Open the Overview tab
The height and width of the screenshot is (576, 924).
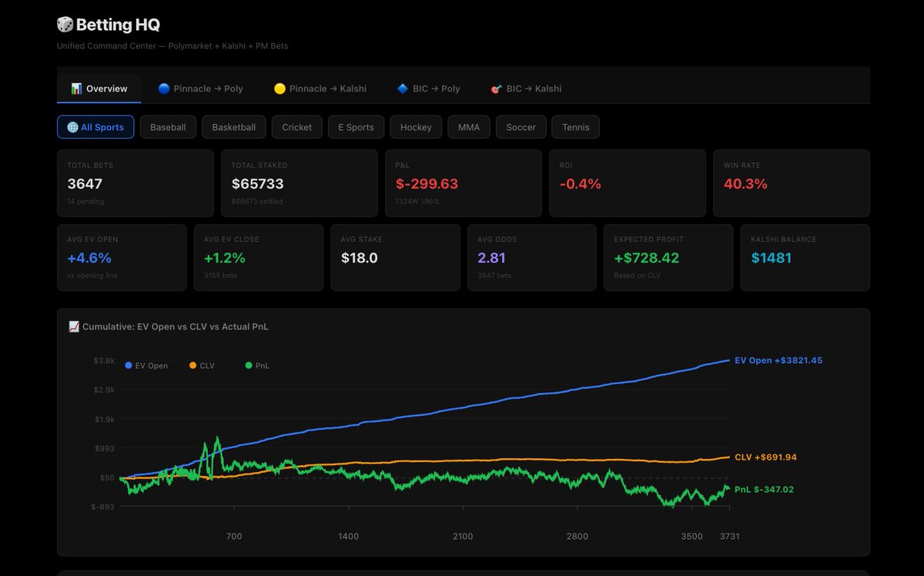99,89
